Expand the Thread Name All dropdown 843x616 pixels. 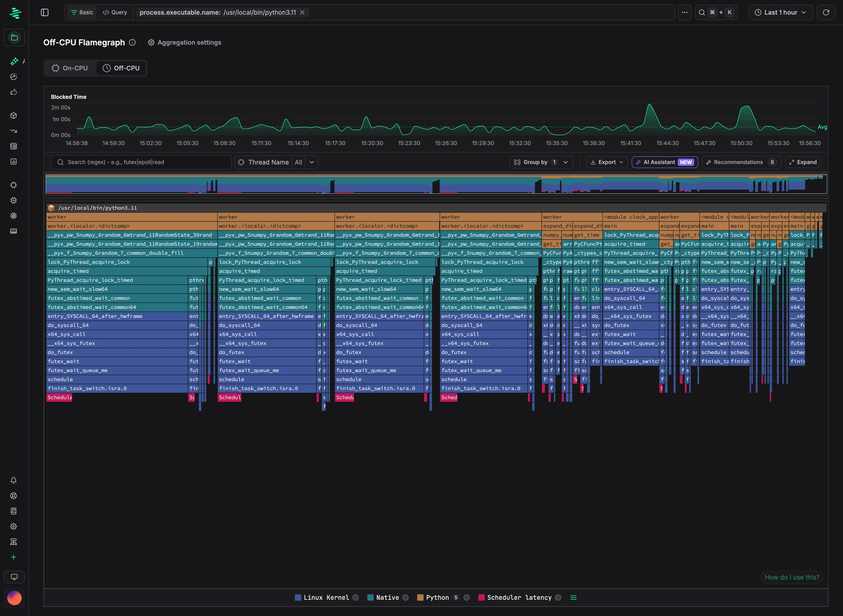(x=312, y=162)
